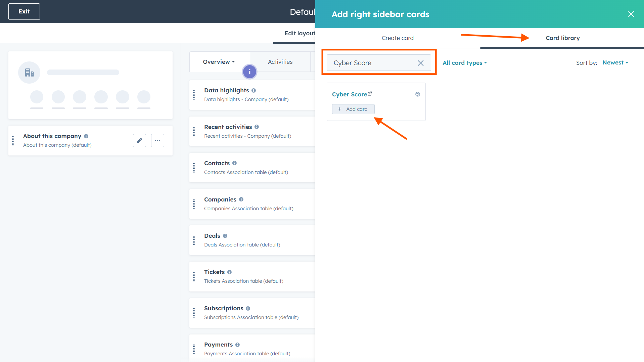This screenshot has width=644, height=362.
Task: Grab drag handle of Contacts card
Action: (194, 168)
